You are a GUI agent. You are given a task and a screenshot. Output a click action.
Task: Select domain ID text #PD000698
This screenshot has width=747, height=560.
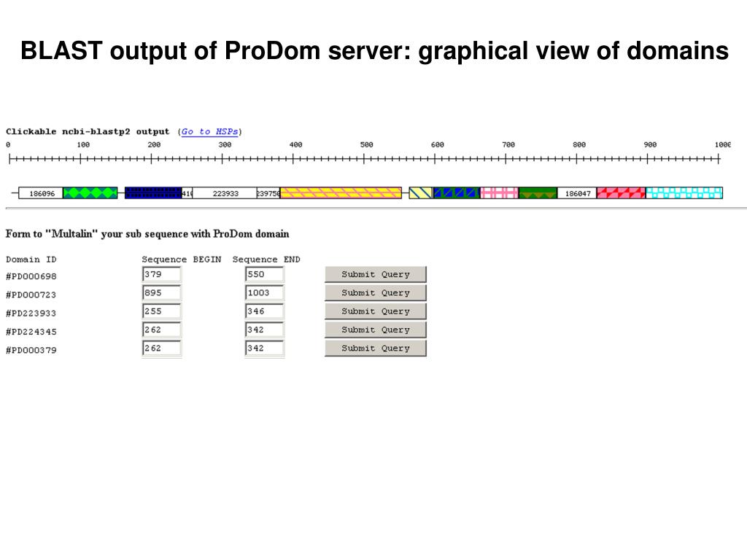[x=31, y=276]
